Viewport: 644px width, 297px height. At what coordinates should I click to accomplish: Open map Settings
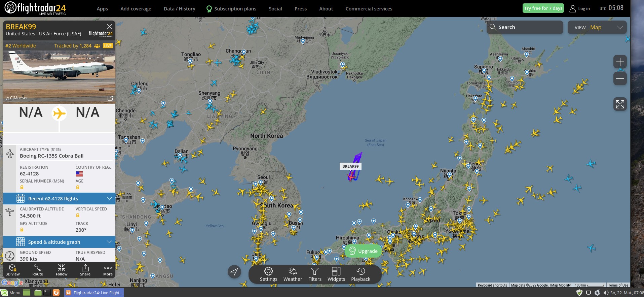268,274
